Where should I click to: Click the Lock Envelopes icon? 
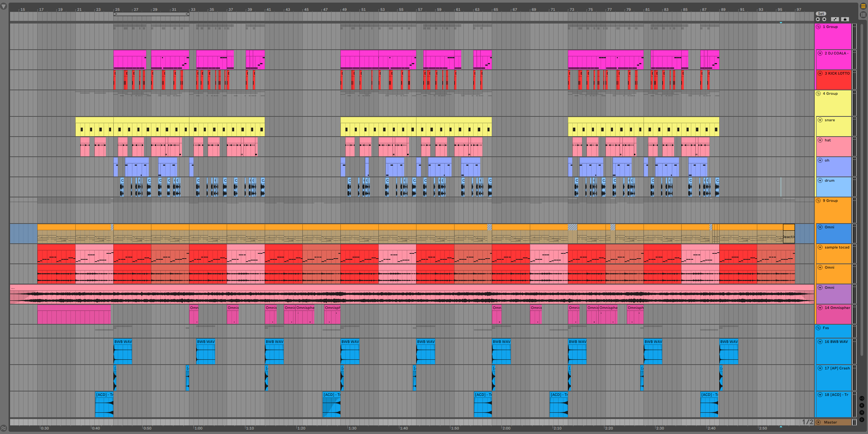point(845,19)
